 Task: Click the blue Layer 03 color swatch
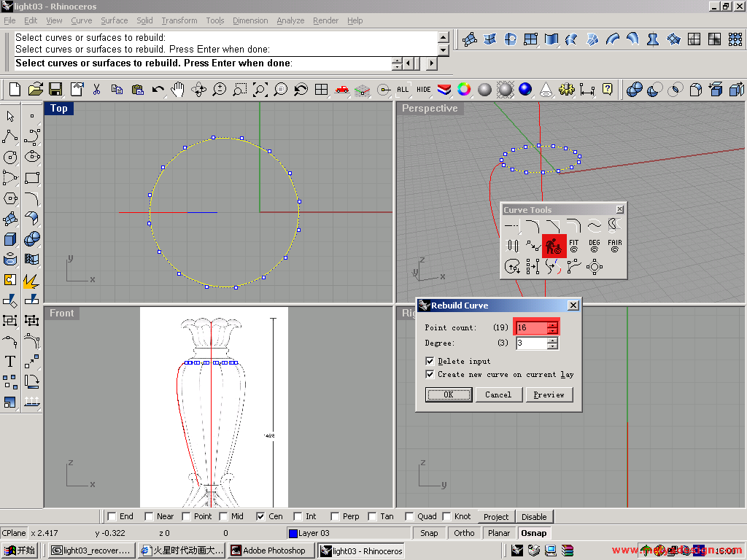(x=293, y=533)
